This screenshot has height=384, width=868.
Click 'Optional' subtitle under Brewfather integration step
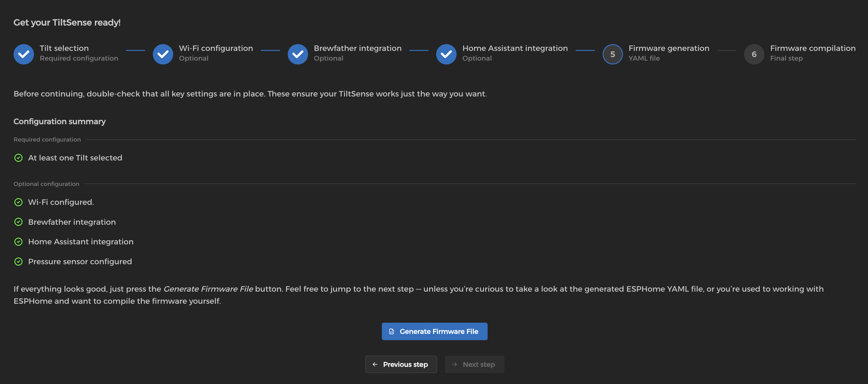click(328, 58)
